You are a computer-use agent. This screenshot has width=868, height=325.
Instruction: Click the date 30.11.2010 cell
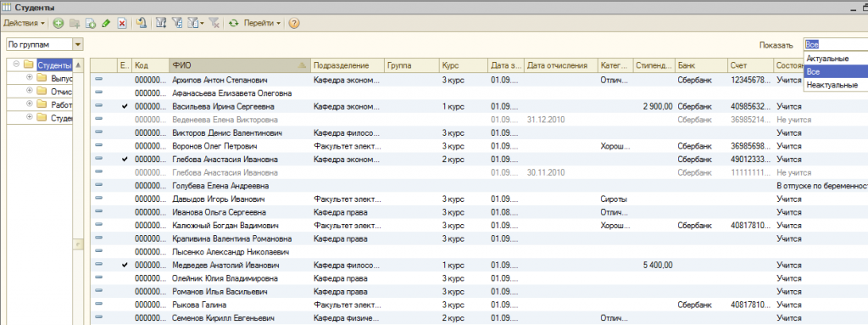(545, 173)
